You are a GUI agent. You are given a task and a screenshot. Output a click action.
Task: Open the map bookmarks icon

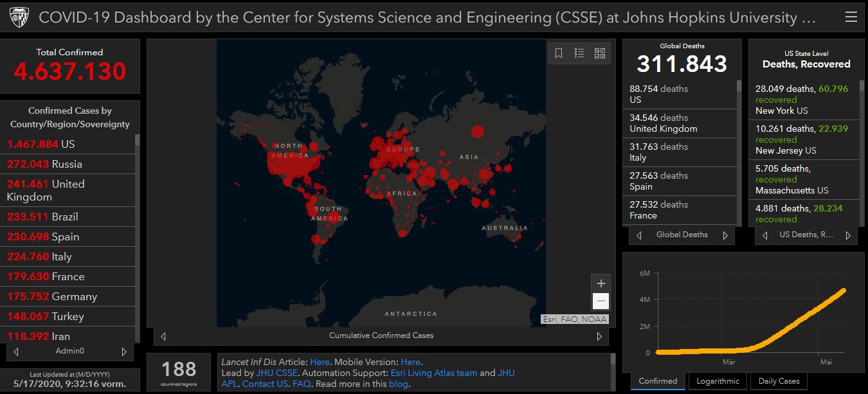point(559,53)
